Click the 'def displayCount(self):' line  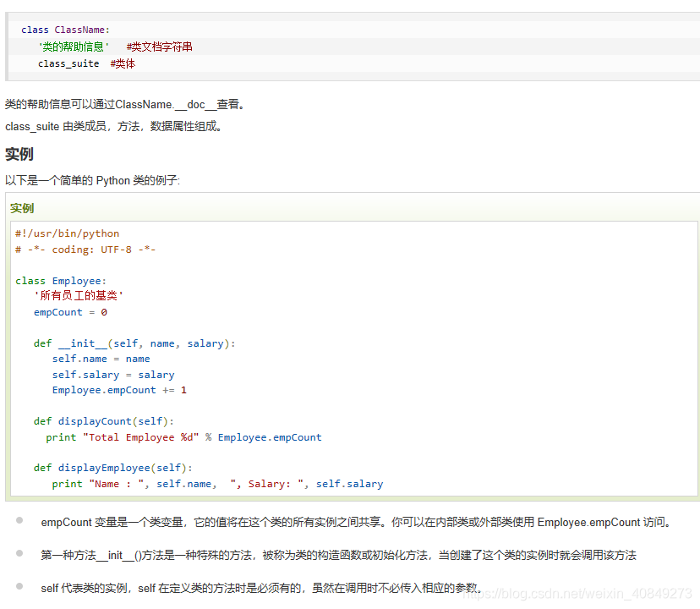(104, 421)
